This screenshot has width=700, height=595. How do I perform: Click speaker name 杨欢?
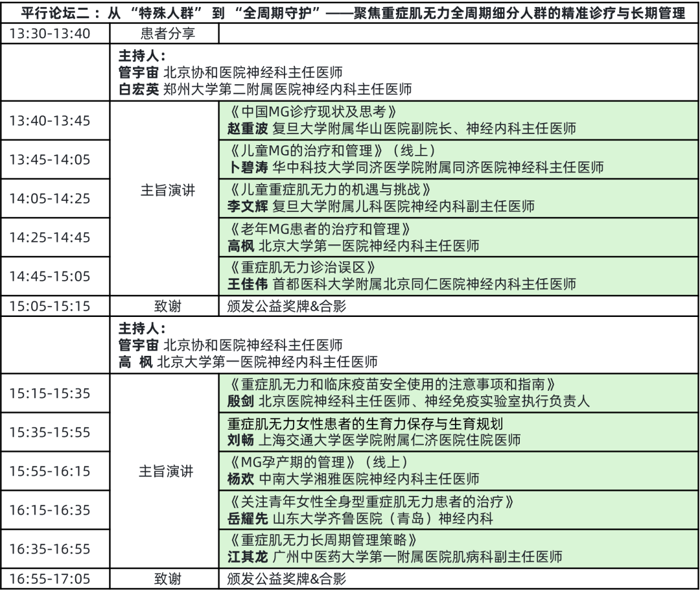click(240, 479)
